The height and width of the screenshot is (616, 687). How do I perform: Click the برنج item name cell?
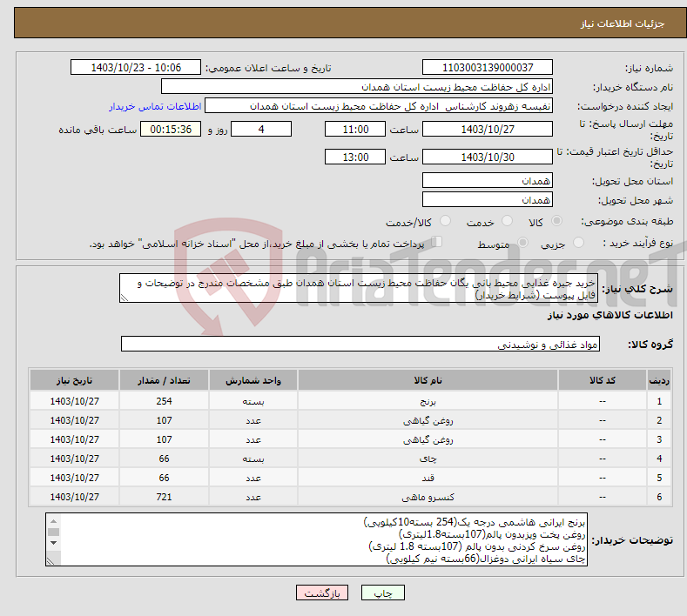coord(428,401)
